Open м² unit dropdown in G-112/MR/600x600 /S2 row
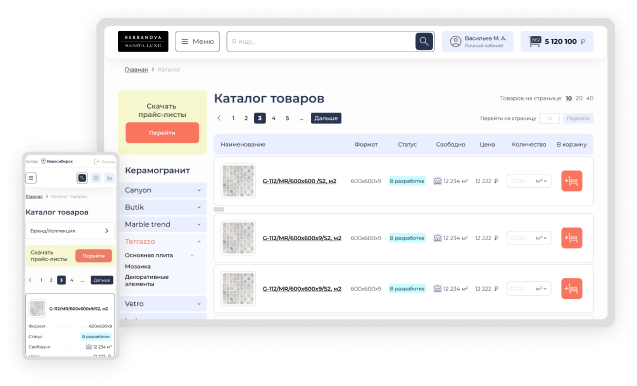637x386 pixels. (x=542, y=181)
